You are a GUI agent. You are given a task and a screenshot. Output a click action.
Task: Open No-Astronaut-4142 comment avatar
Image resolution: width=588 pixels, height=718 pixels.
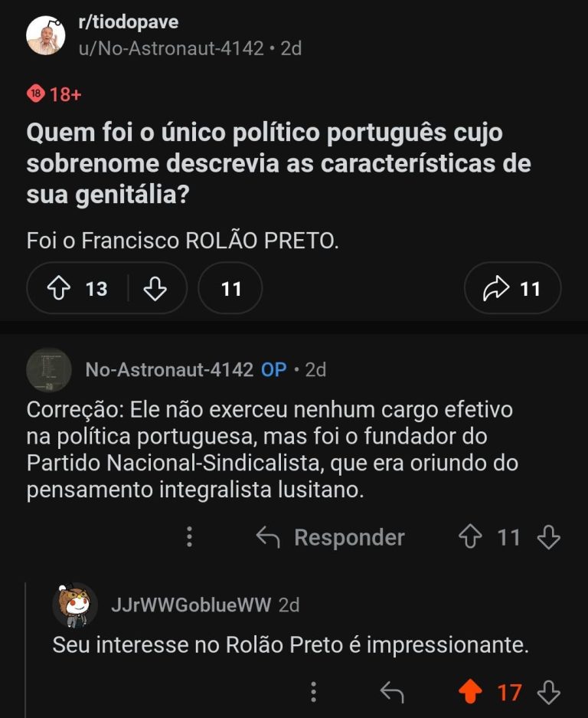49,370
